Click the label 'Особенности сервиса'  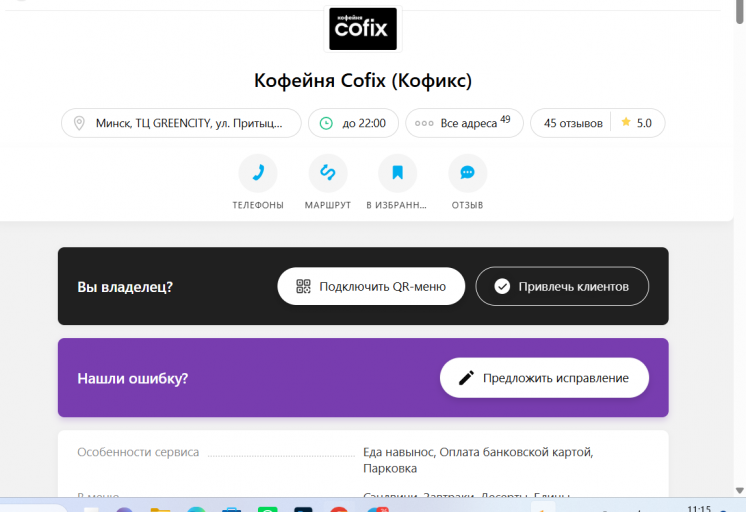tap(138, 452)
